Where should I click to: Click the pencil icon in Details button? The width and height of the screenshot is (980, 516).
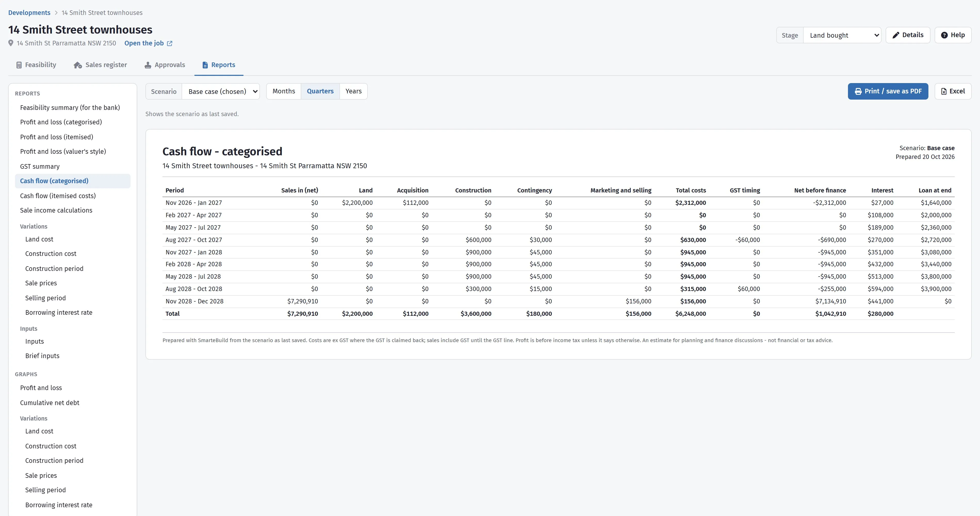click(896, 35)
